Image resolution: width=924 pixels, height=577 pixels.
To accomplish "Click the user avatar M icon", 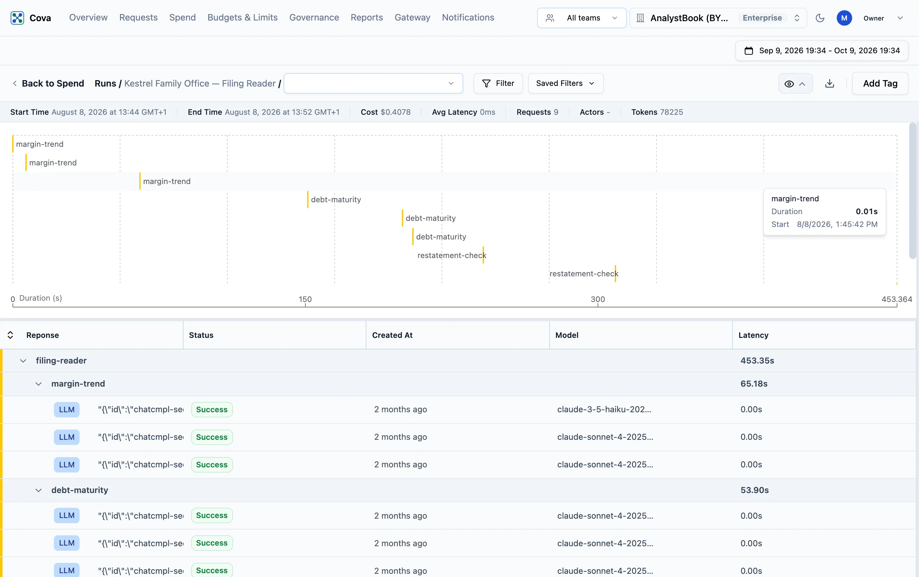I will (844, 18).
